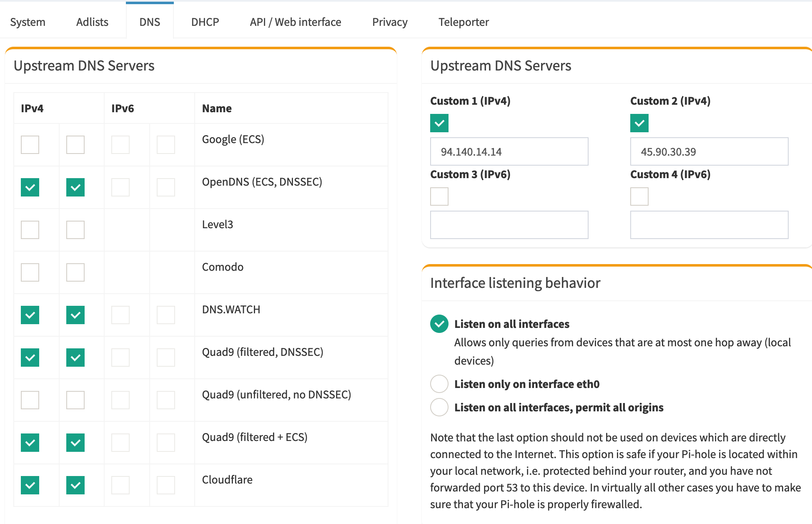This screenshot has height=524, width=812.
Task: Uncheck the Custom 1 (IPv4) checkbox
Action: pos(439,123)
